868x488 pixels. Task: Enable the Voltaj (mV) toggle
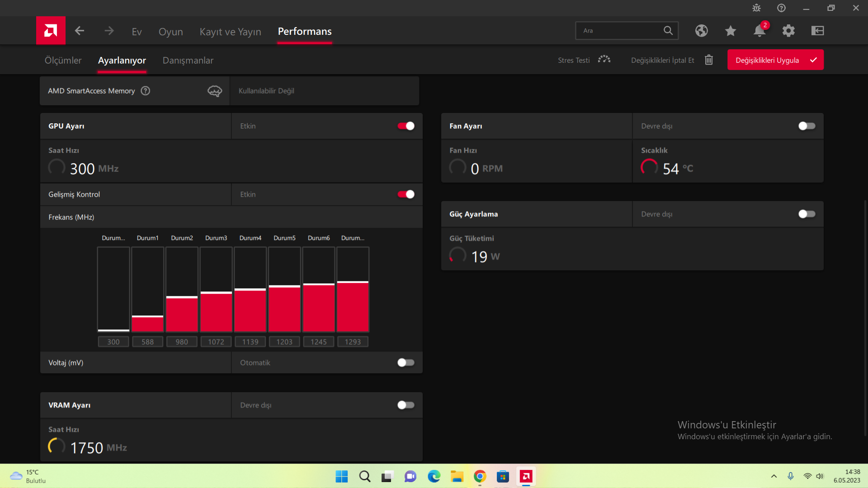click(406, 362)
